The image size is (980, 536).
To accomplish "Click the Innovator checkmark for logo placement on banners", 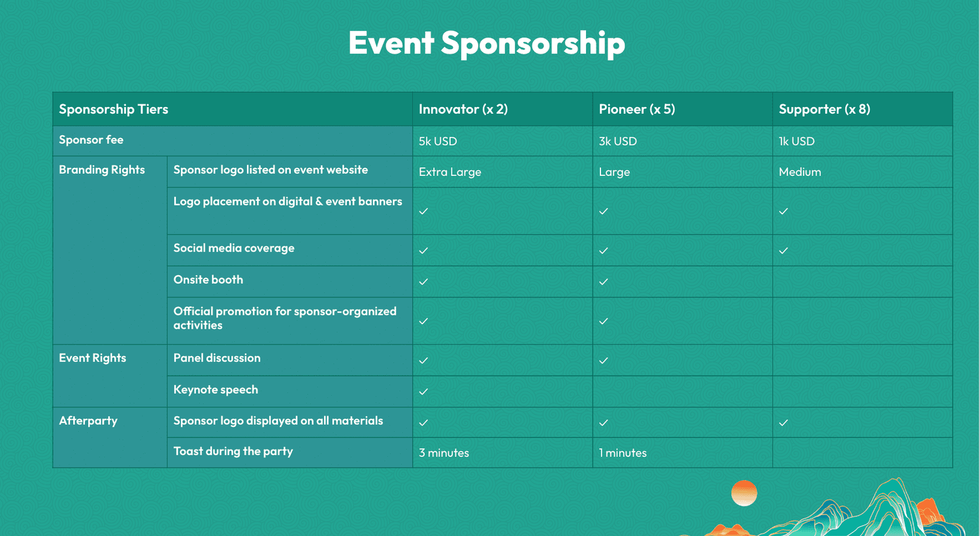I will click(423, 211).
